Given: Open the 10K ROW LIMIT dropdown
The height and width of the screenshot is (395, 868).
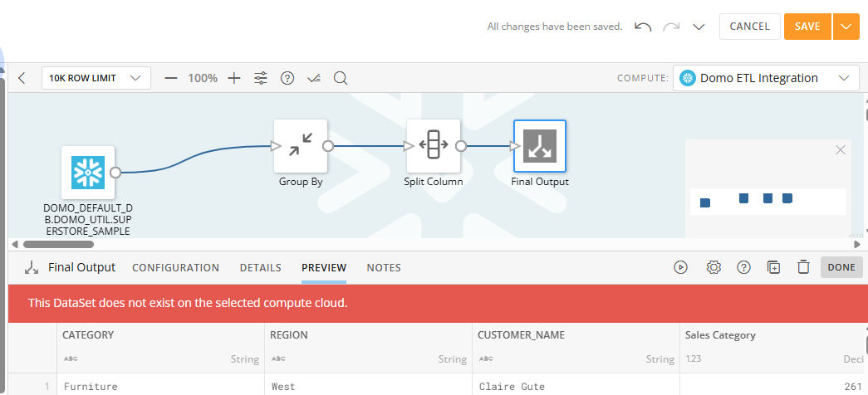Looking at the screenshot, I should [x=96, y=78].
